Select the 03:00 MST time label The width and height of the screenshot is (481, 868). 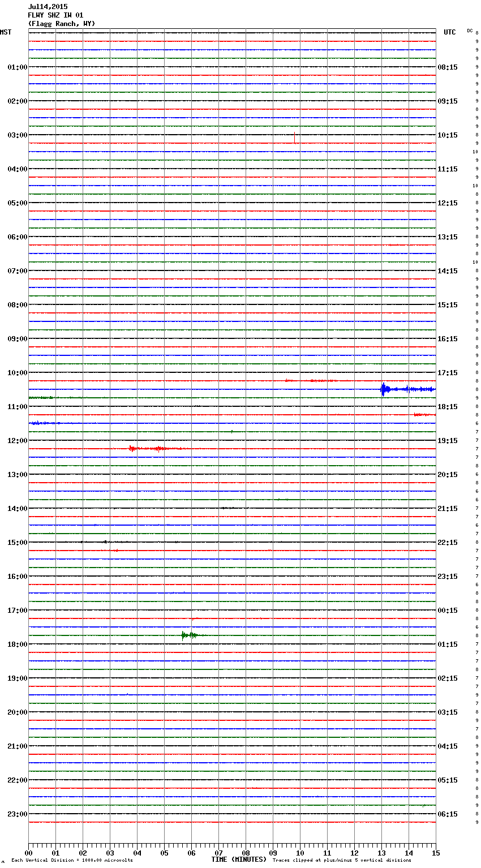pos(17,135)
